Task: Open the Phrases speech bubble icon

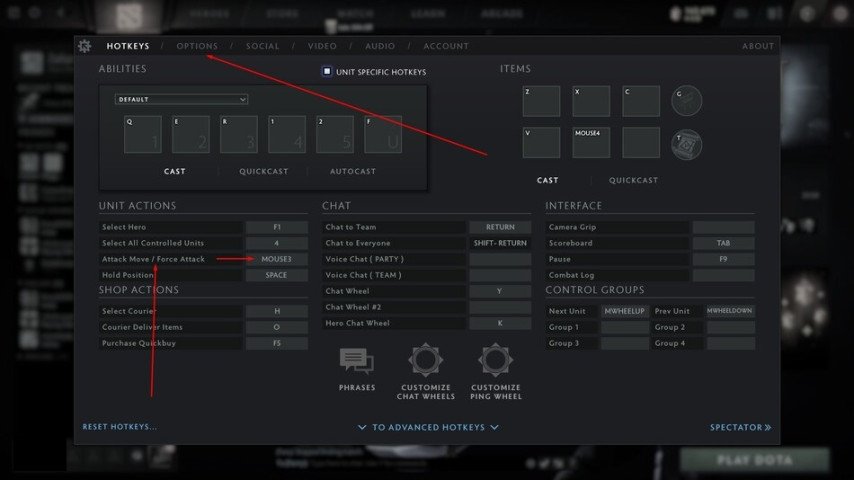Action: click(x=356, y=361)
